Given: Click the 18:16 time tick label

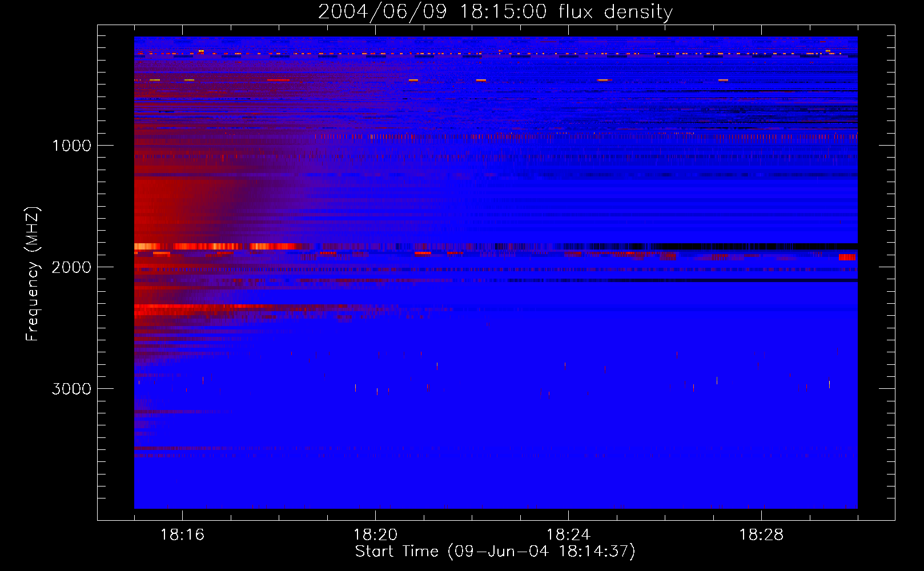Looking at the screenshot, I should 182,535.
